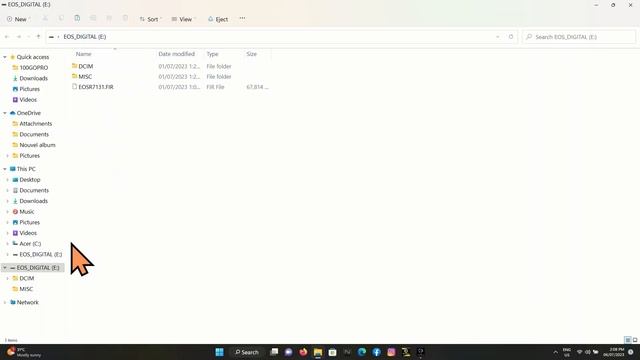
Task: Open Documents under This PC
Action: pos(34,190)
